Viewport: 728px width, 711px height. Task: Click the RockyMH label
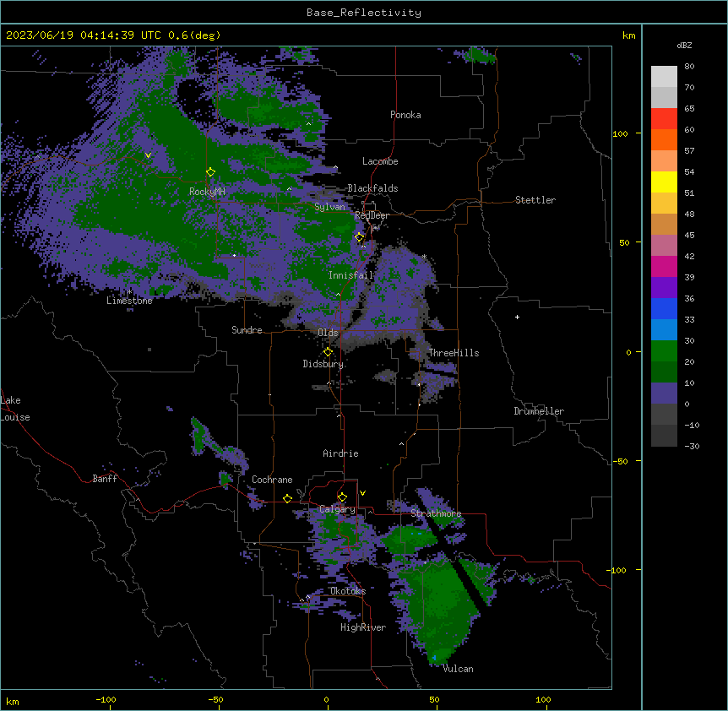[x=207, y=192]
